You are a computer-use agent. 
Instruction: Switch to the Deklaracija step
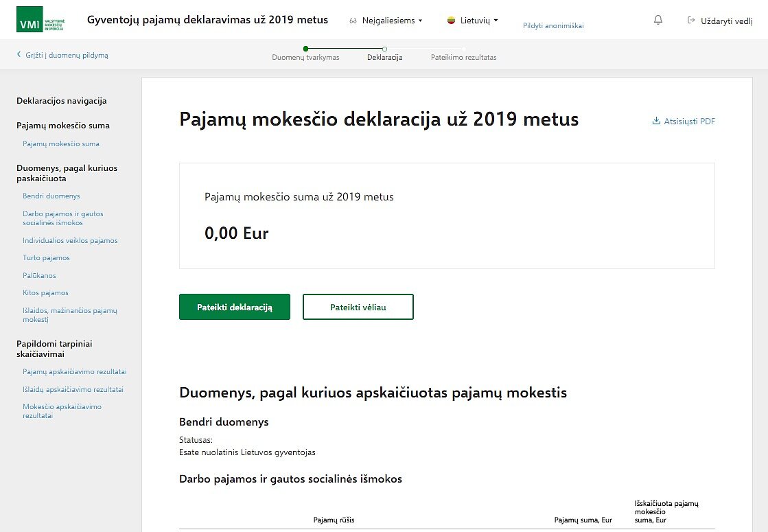(x=384, y=49)
